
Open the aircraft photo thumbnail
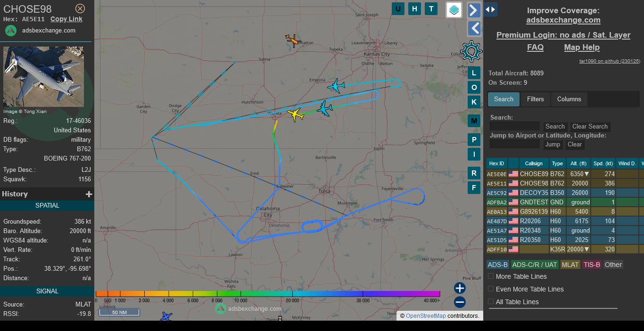(43, 77)
